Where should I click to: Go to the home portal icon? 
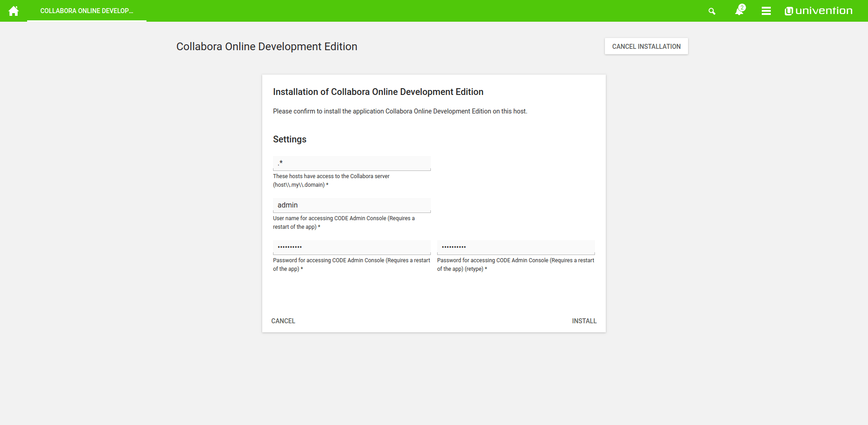14,11
